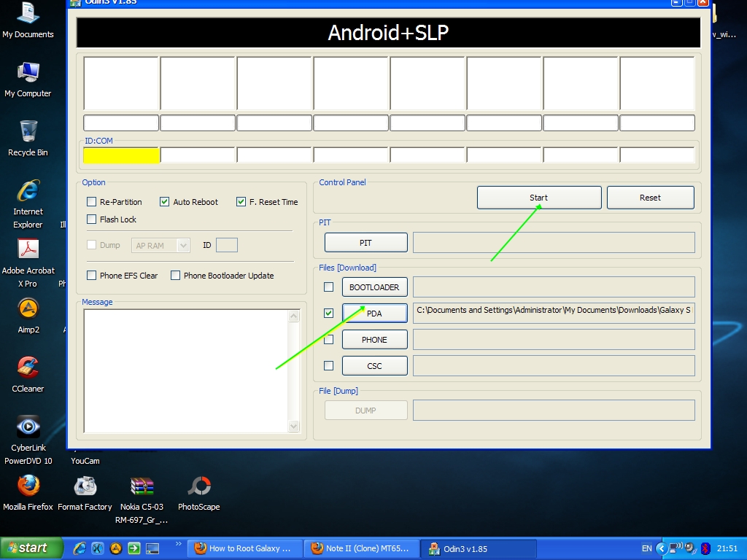This screenshot has height=560, width=747.
Task: Click the PDA file button
Action: (374, 314)
